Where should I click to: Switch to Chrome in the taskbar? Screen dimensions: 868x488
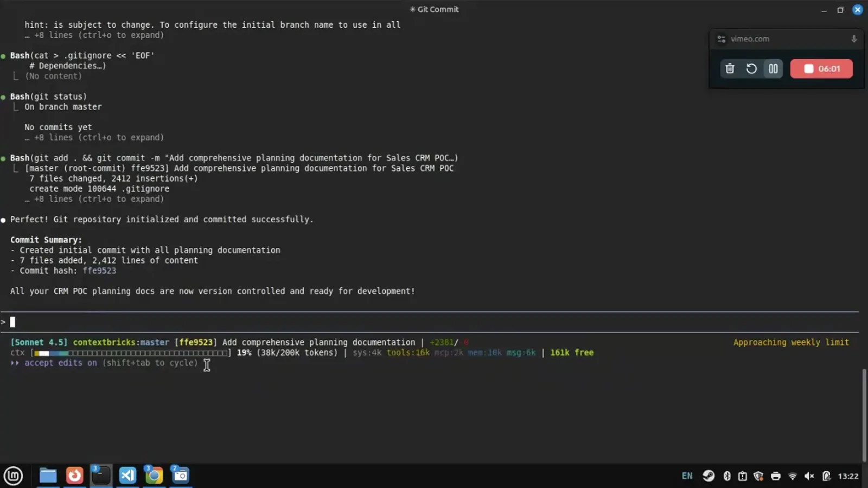pyautogui.click(x=154, y=476)
